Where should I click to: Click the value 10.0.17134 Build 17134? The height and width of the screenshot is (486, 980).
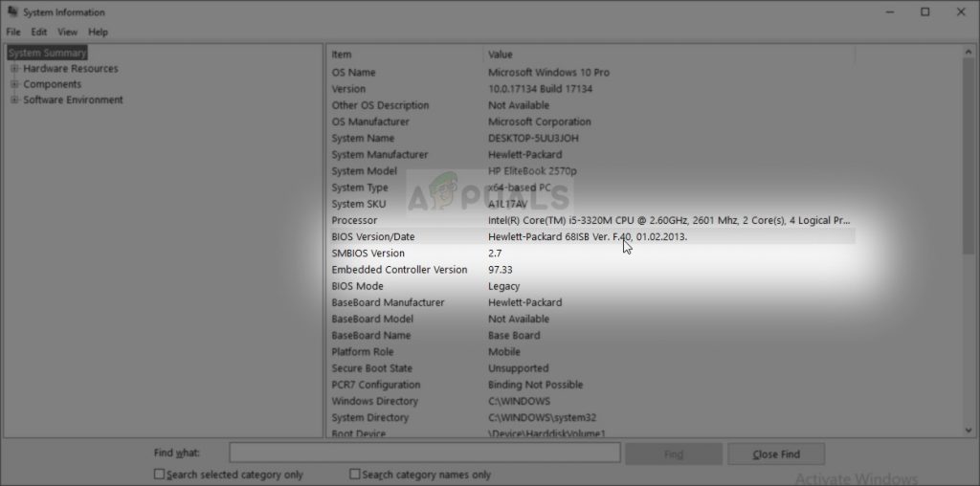point(540,89)
